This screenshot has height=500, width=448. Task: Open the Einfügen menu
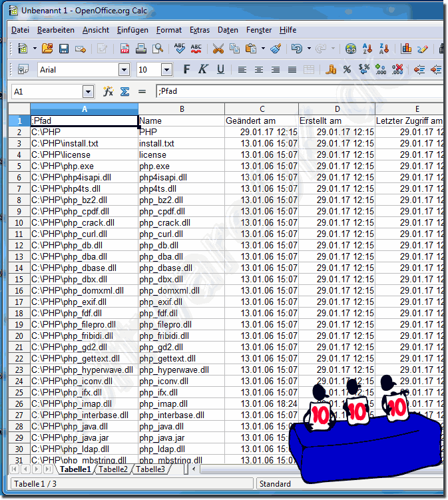(x=132, y=30)
